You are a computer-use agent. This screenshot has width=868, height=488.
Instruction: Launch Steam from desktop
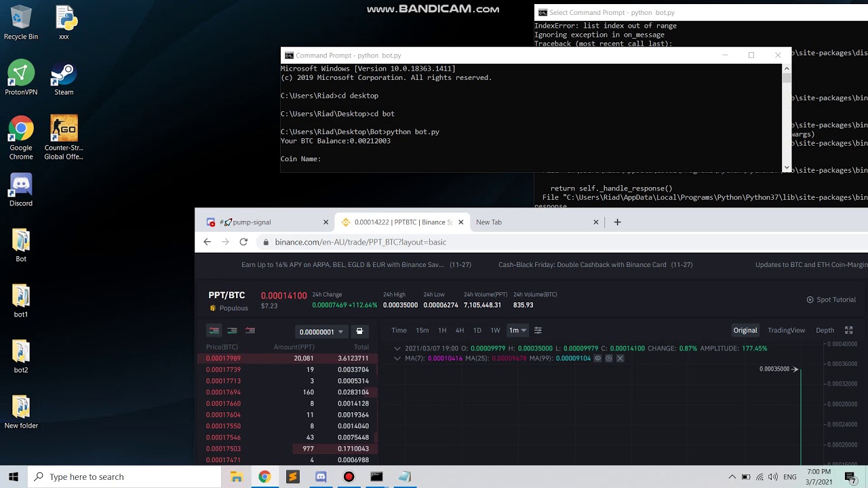64,79
